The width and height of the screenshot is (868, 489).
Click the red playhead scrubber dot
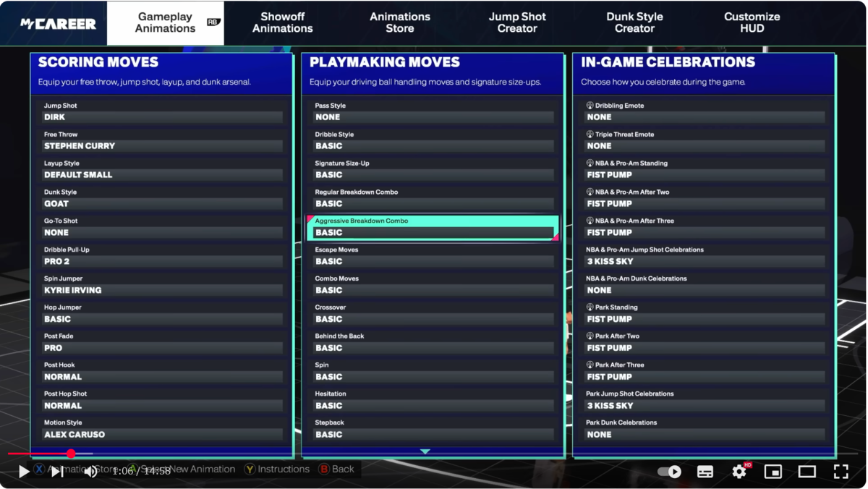pyautogui.click(x=71, y=454)
